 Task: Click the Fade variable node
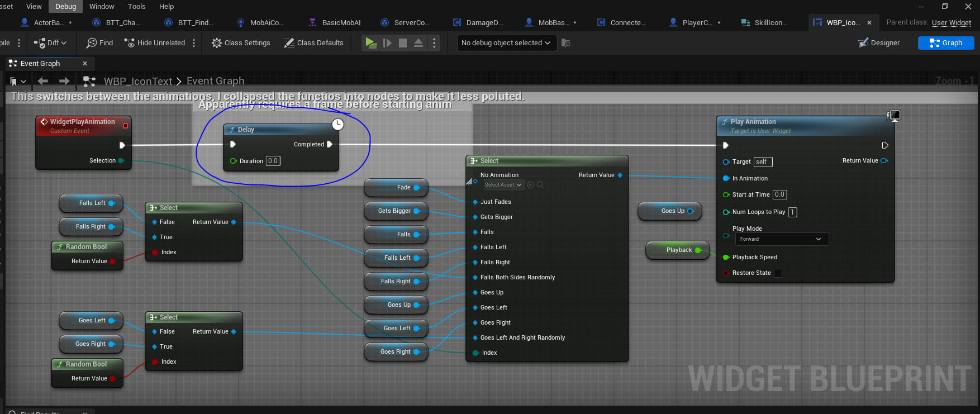pyautogui.click(x=396, y=188)
